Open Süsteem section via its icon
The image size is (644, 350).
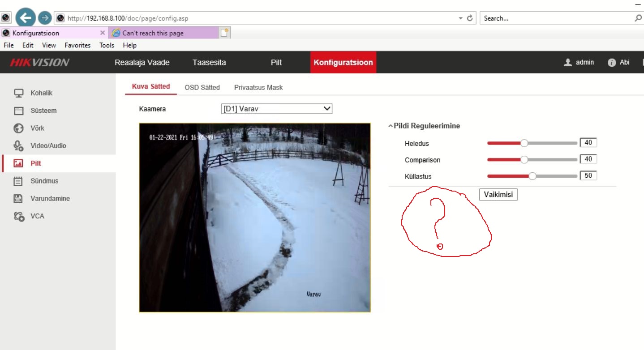(18, 111)
